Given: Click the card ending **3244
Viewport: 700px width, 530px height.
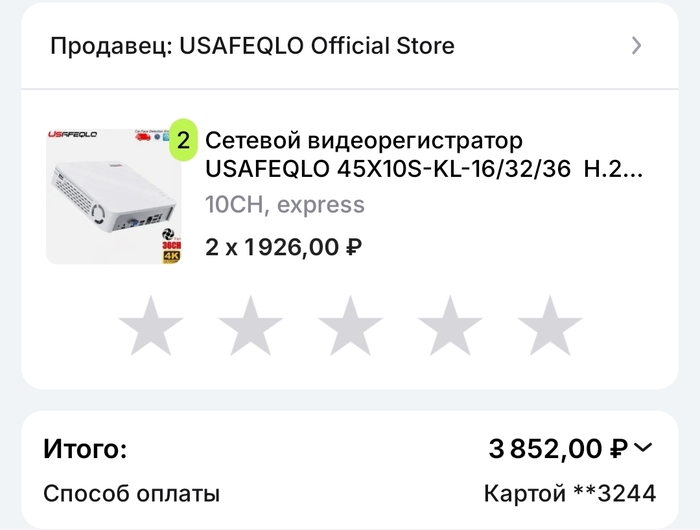Looking at the screenshot, I should pyautogui.click(x=570, y=493).
